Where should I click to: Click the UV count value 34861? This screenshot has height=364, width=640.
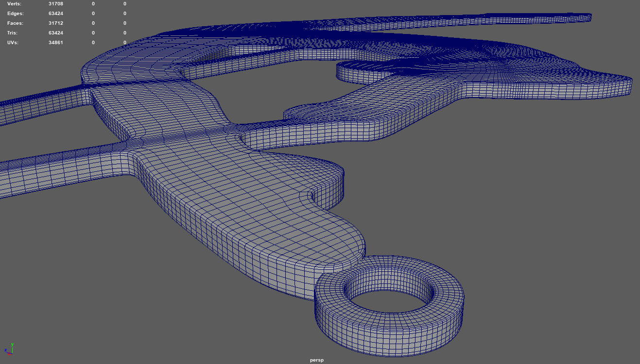click(56, 43)
